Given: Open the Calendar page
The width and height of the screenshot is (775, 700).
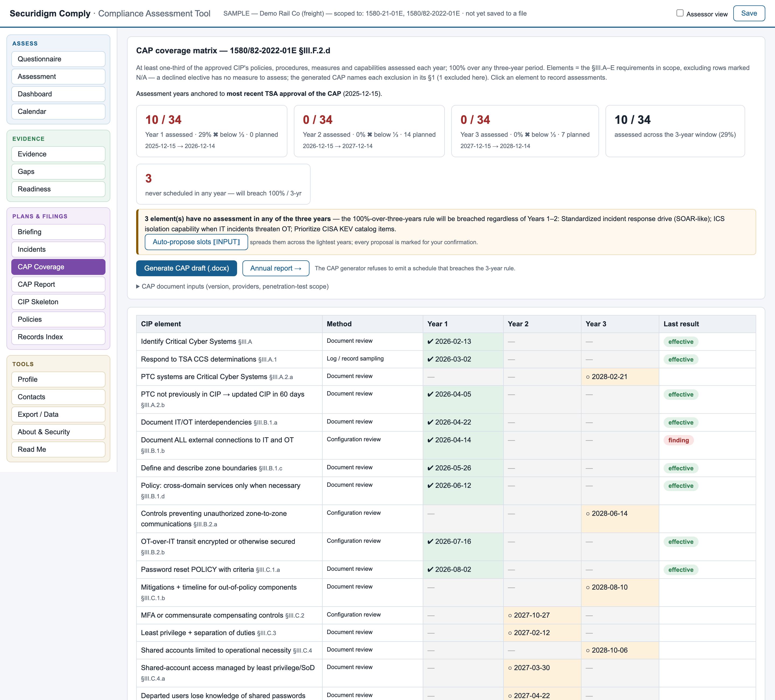Looking at the screenshot, I should (x=58, y=111).
